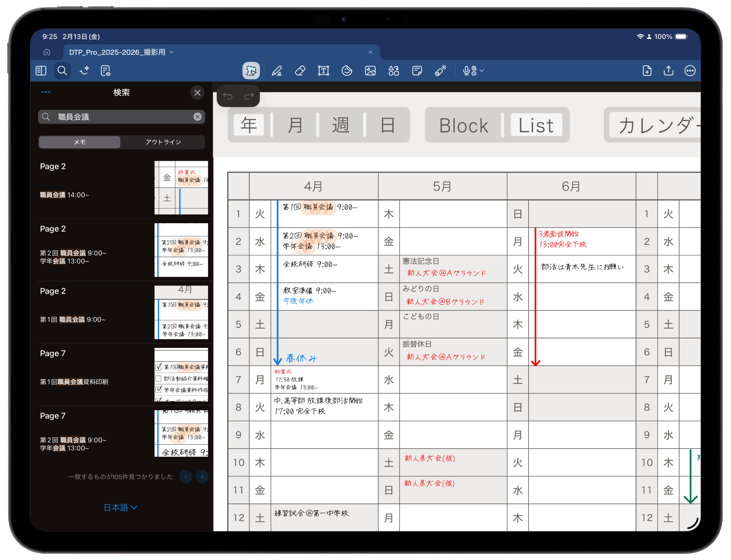Open the Add page icon
This screenshot has width=731, height=560.
[647, 71]
